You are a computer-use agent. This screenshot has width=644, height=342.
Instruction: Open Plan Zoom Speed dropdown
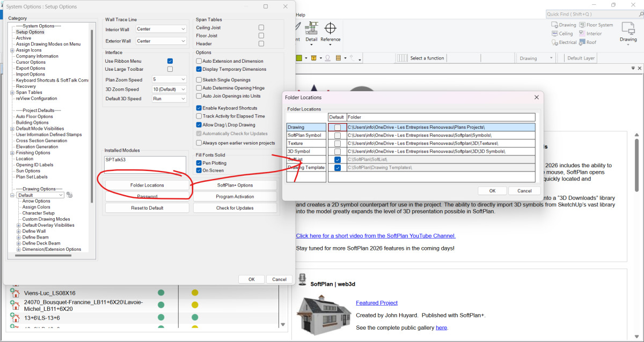coord(169,79)
